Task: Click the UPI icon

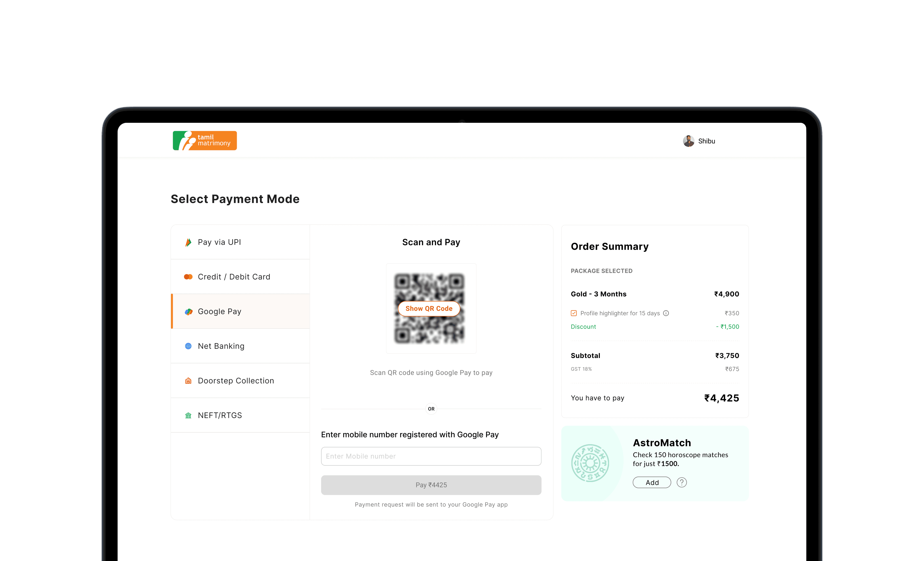Action: click(188, 242)
